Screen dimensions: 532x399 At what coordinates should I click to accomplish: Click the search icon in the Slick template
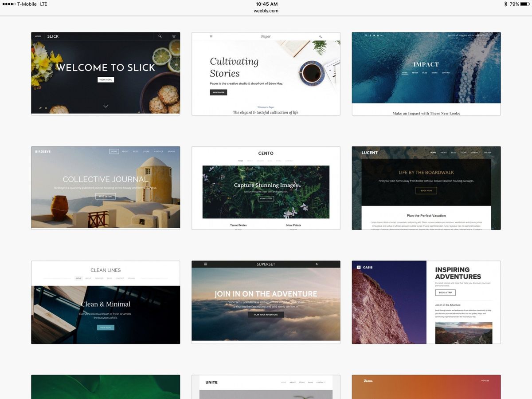tap(160, 36)
